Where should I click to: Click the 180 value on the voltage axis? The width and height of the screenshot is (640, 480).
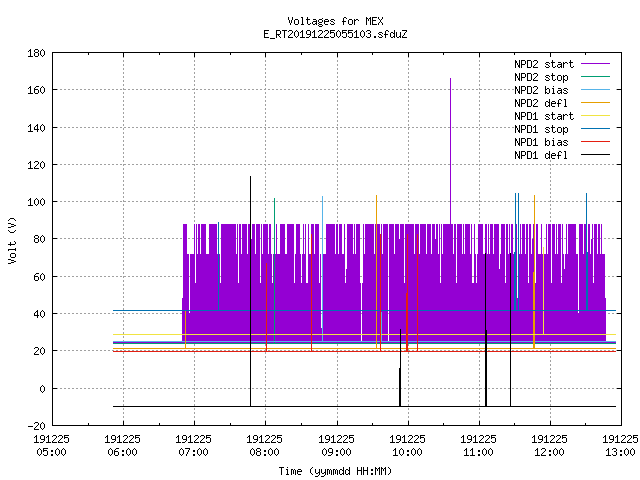coord(36,53)
